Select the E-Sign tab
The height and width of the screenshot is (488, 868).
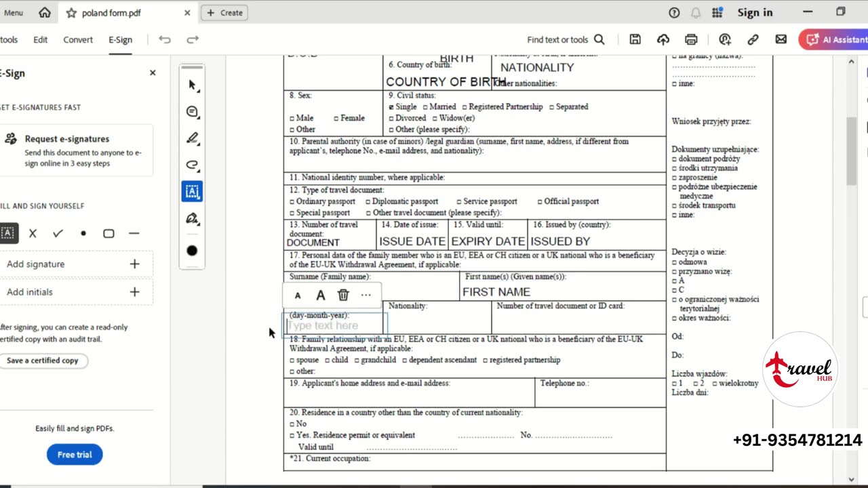click(120, 39)
